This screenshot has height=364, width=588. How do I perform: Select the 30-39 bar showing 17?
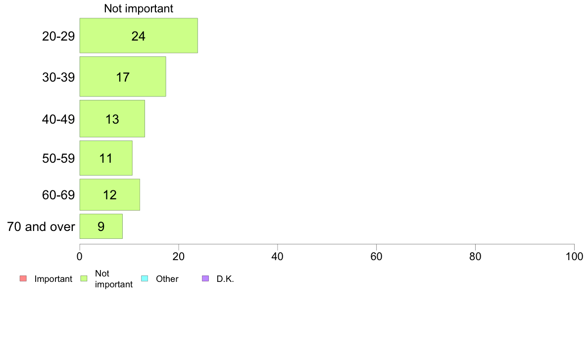pyautogui.click(x=123, y=77)
